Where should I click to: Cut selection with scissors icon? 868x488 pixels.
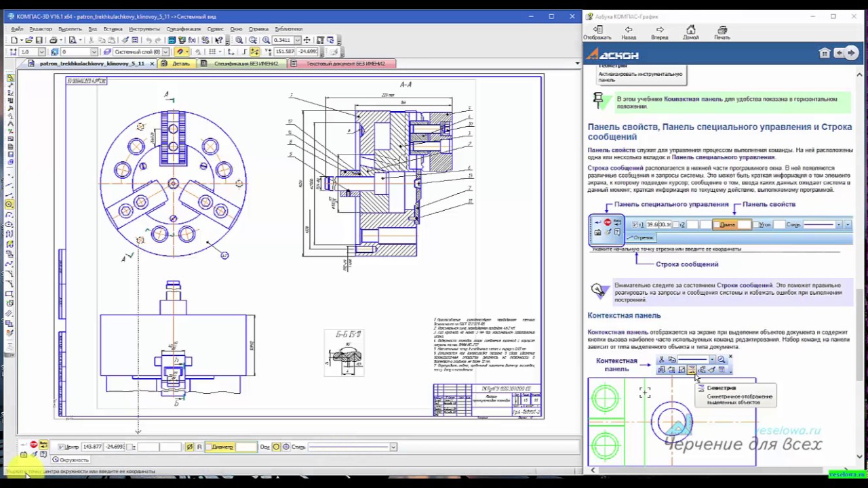(x=91, y=40)
